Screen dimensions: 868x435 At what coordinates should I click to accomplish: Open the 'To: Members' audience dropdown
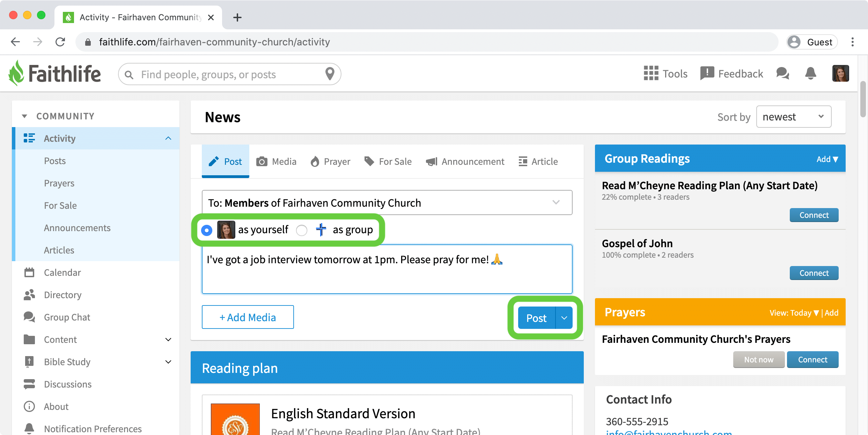pyautogui.click(x=387, y=202)
